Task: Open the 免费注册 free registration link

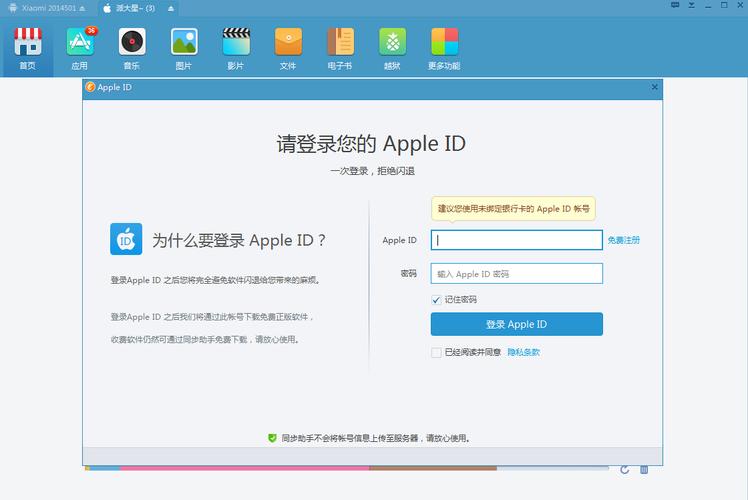Action: pyautogui.click(x=623, y=240)
